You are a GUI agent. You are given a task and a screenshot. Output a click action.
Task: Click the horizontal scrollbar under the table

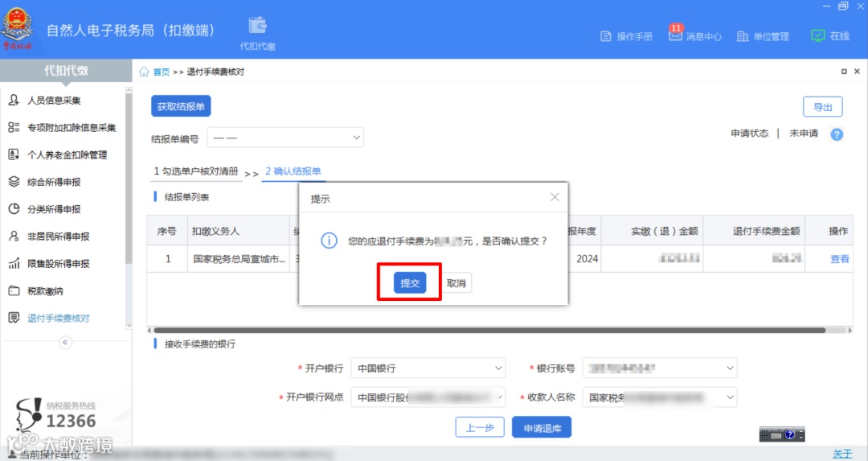(489, 330)
